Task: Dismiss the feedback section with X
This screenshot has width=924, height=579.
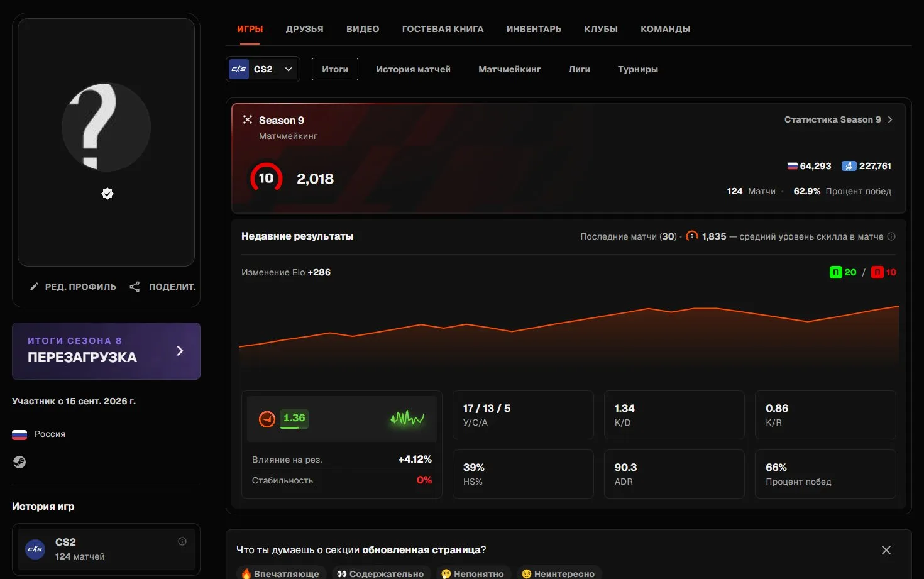Action: click(886, 550)
